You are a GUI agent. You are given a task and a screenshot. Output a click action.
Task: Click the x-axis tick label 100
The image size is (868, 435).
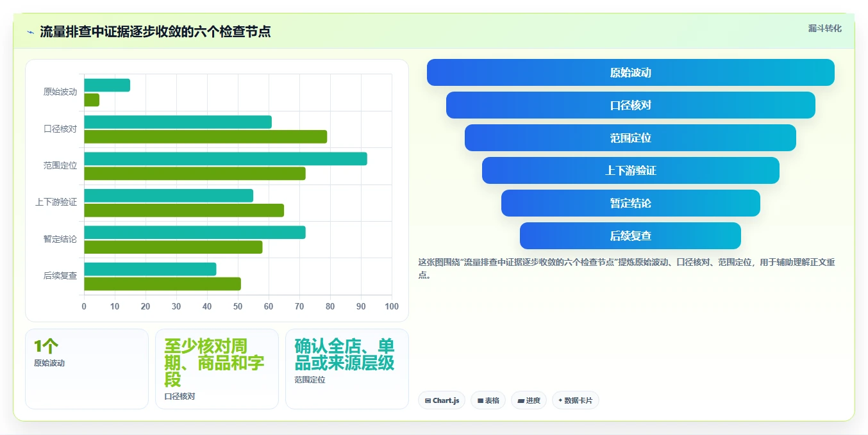(x=392, y=307)
